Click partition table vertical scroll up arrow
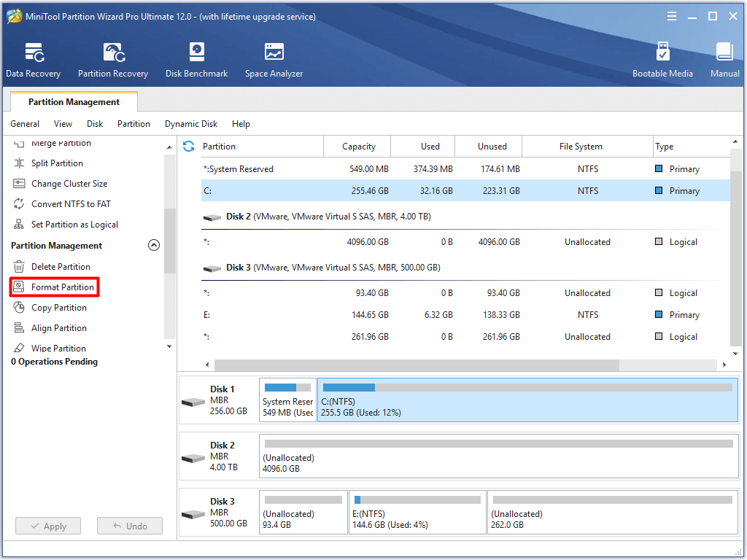The width and height of the screenshot is (747, 560). (735, 141)
